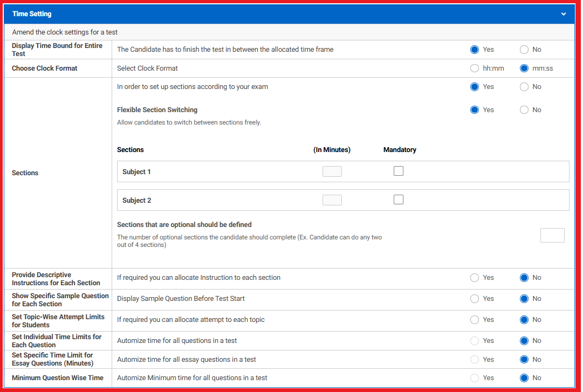Choose hh:mm clock format
The width and height of the screenshot is (583, 392).
click(475, 68)
